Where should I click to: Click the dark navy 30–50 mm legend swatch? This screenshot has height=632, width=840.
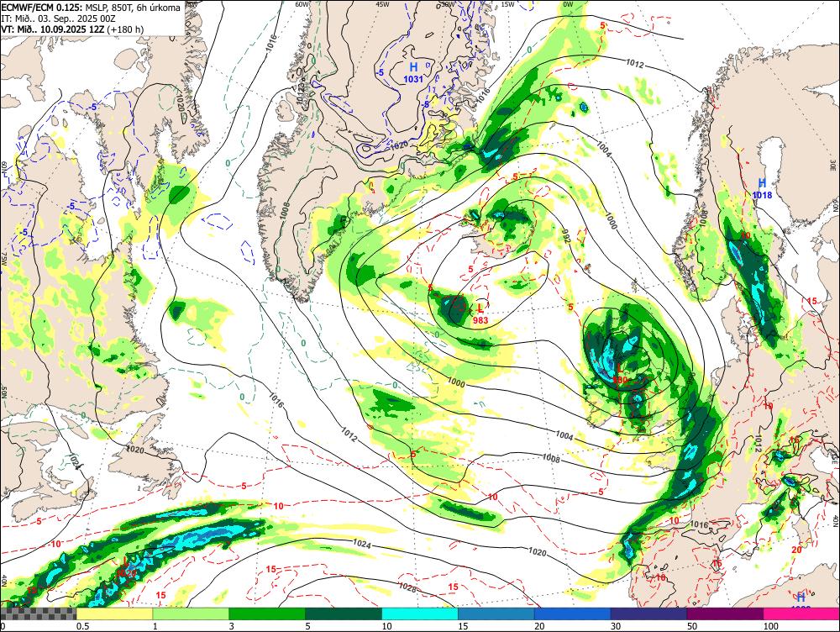(x=648, y=614)
